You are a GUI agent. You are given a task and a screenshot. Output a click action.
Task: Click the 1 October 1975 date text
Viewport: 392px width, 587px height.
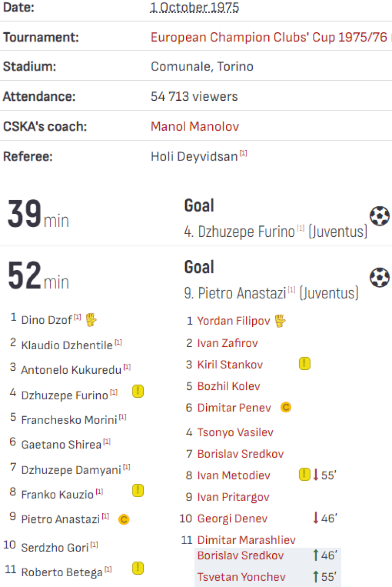click(194, 8)
